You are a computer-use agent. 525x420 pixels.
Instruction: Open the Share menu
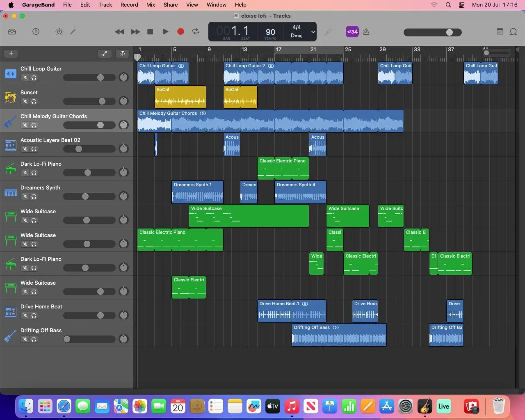pos(171,5)
